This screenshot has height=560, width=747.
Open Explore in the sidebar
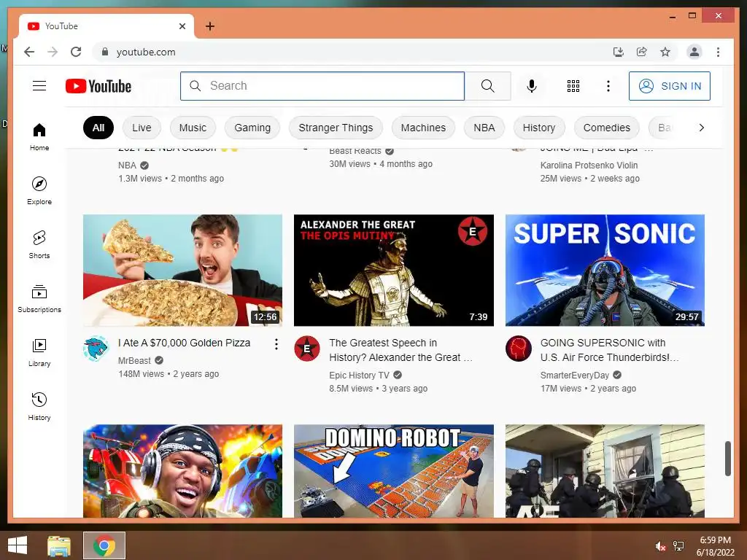(39, 190)
